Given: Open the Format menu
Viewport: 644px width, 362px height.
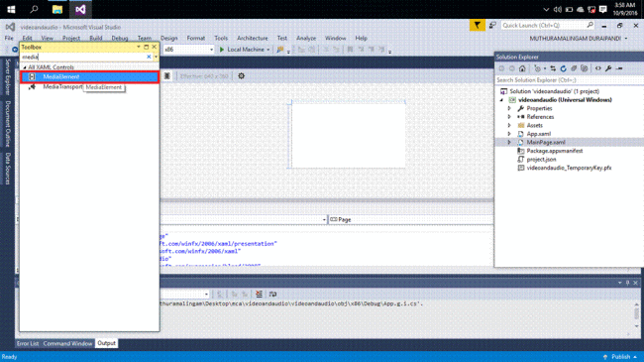Looking at the screenshot, I should click(x=195, y=39).
